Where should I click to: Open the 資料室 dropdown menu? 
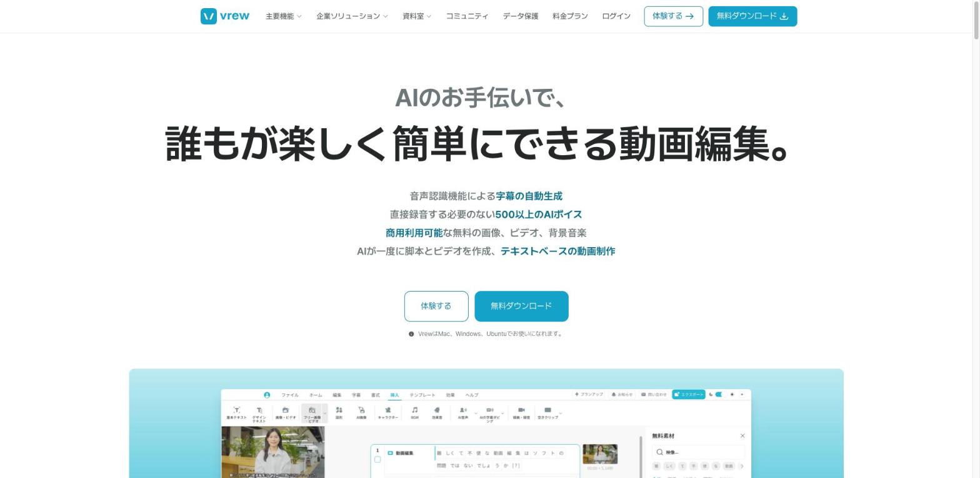(x=417, y=16)
